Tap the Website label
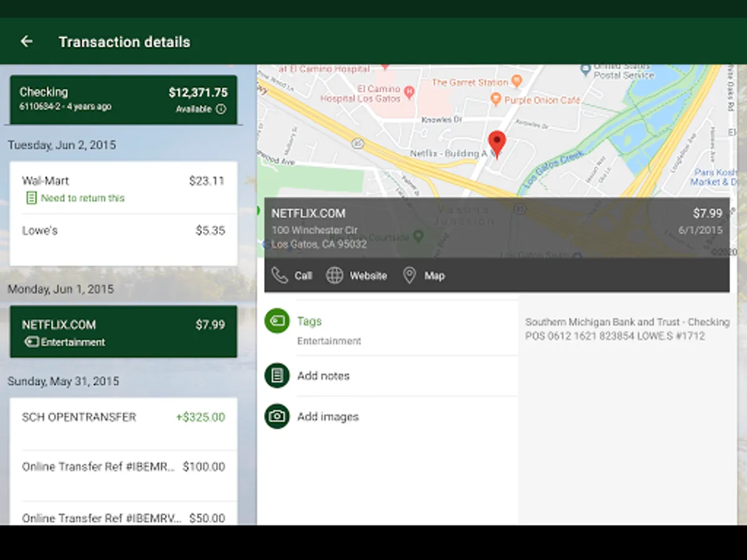 (368, 276)
